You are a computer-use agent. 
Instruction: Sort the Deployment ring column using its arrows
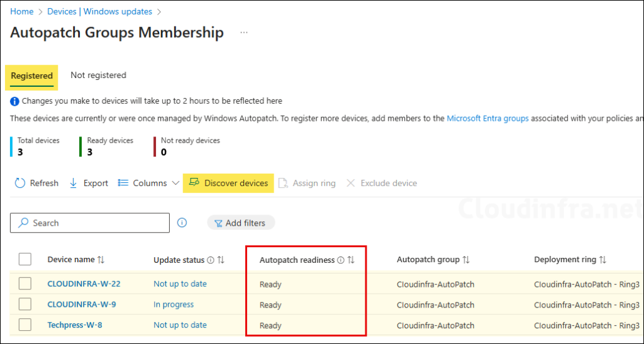pos(602,260)
